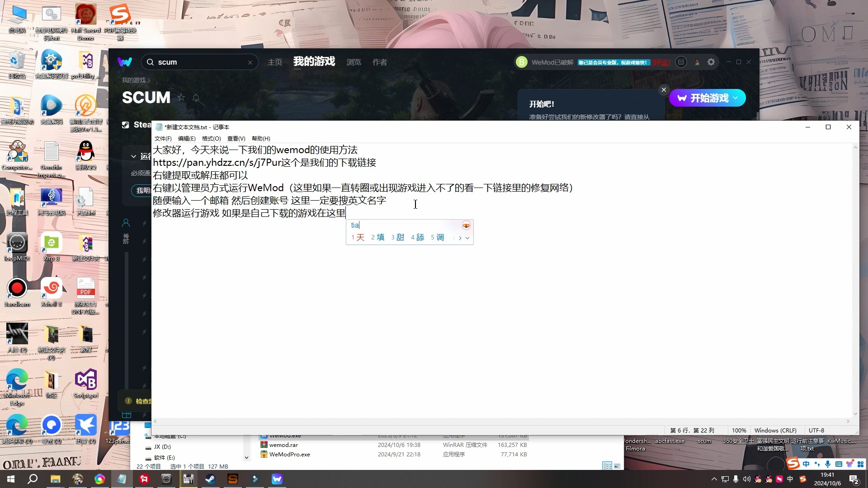Viewport: 868px width, 488px height.
Task: Select JX (D:) drive in explorer tree
Action: coord(162,447)
